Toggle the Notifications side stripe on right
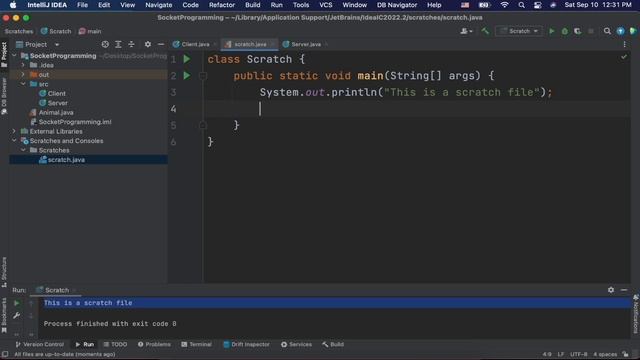Screen dimensions: 640x360 point(636,314)
